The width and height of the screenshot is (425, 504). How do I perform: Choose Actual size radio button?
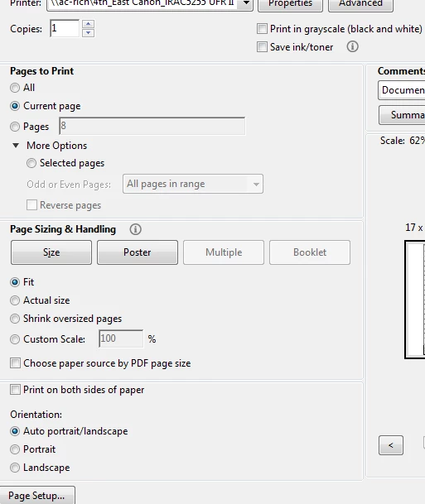click(x=15, y=300)
